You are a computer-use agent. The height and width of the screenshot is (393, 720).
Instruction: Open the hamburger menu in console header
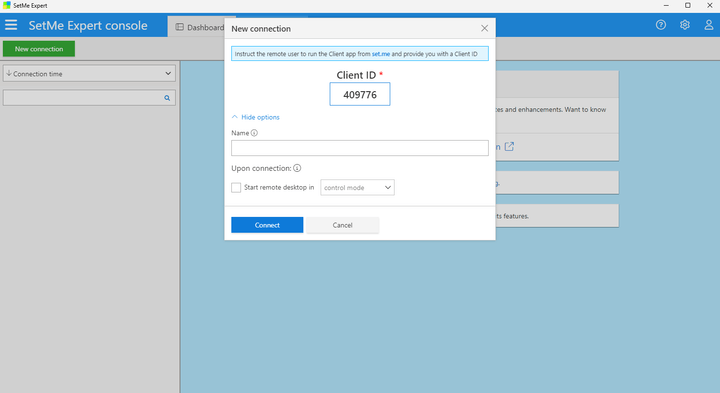[x=11, y=25]
